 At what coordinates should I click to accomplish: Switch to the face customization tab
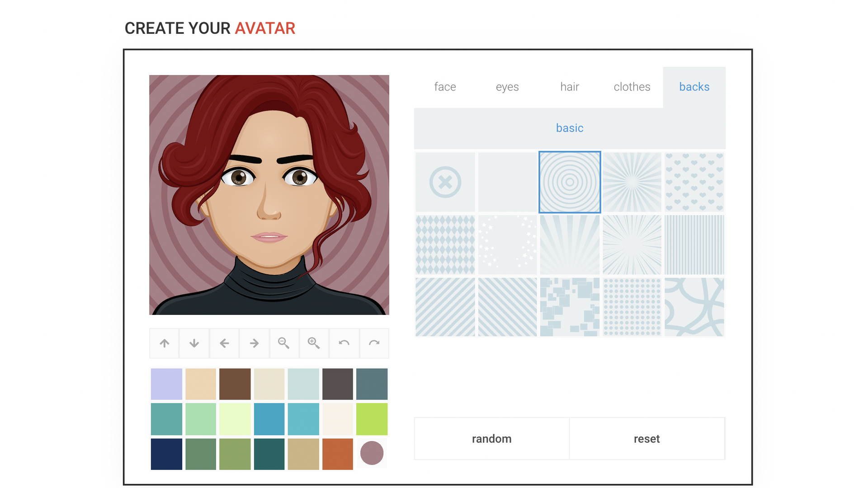(x=446, y=86)
